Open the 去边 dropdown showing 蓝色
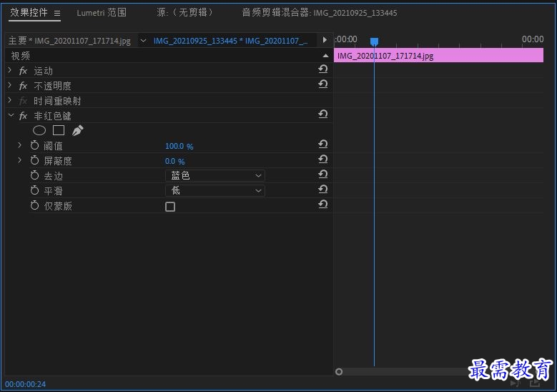Screen dimensions: 557x392 pyautogui.click(x=215, y=175)
